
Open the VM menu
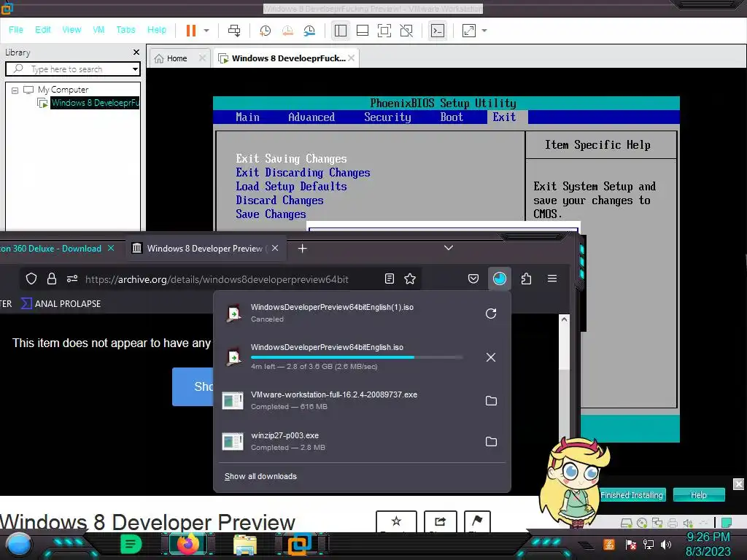point(98,29)
